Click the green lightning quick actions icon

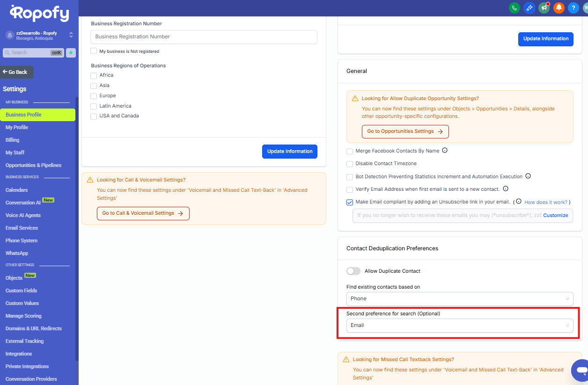click(x=71, y=53)
